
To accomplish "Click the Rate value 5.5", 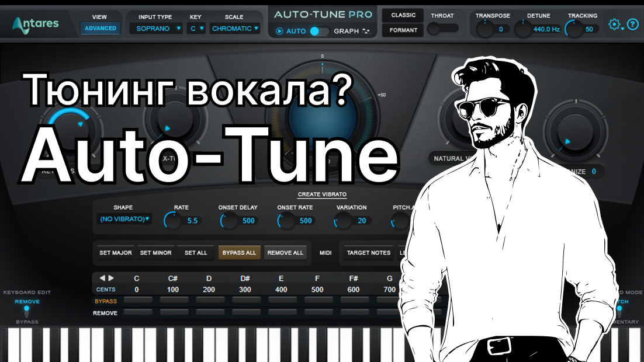I will (x=192, y=220).
